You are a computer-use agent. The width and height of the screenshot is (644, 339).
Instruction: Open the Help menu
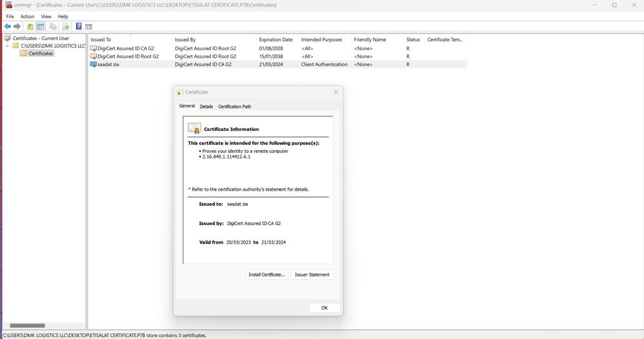63,16
